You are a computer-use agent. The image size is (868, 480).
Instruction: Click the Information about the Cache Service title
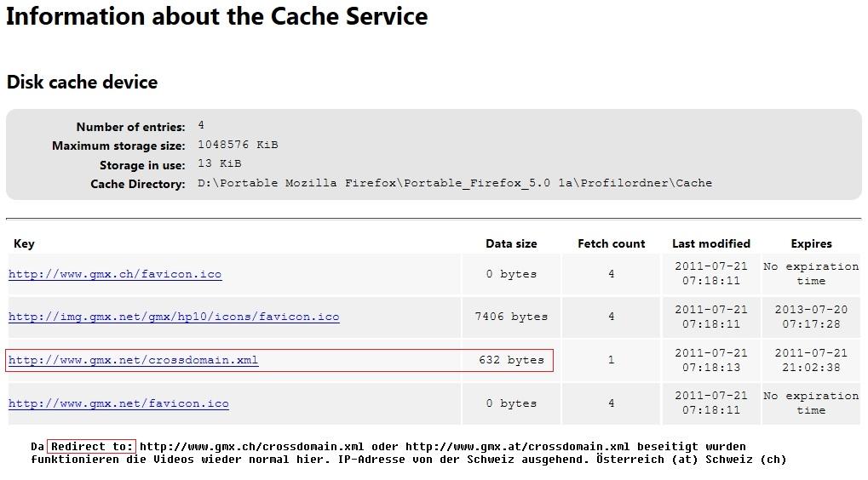216,16
